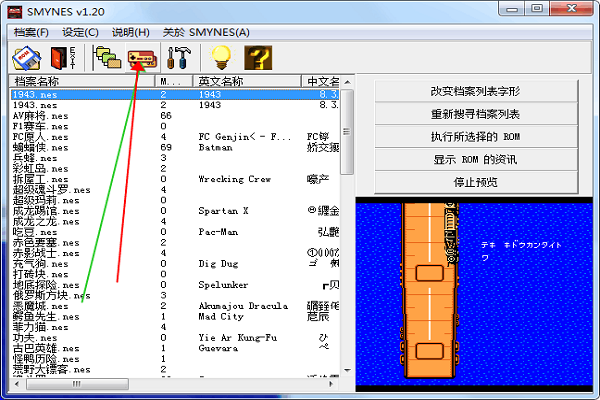Minimize the SMYNES window

(x=512, y=8)
